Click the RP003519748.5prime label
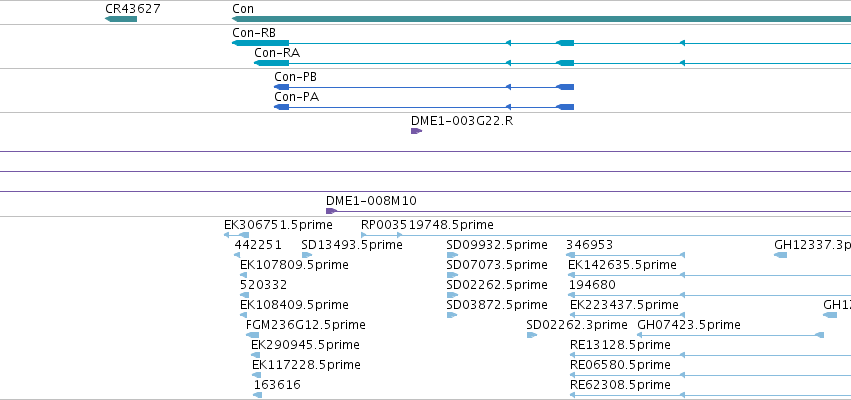The image size is (851, 400). tap(427, 225)
